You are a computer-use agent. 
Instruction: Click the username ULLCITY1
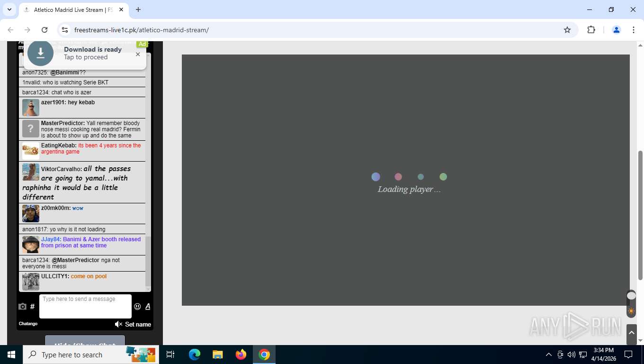coord(55,276)
